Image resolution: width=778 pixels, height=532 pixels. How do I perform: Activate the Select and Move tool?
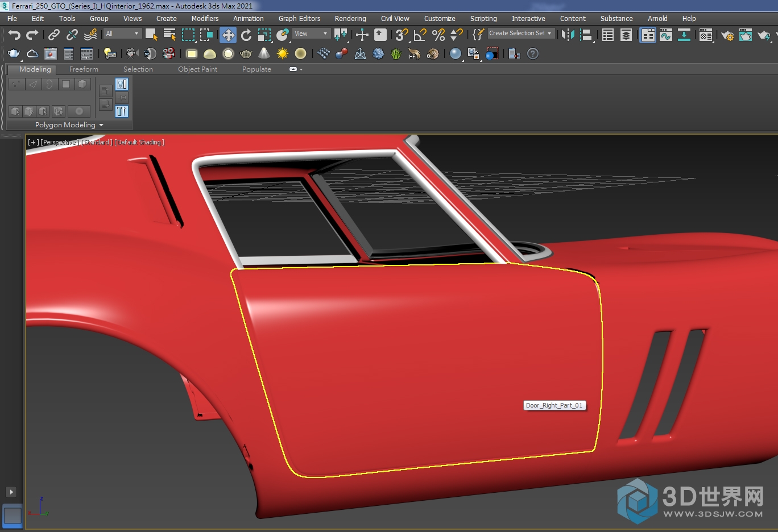[228, 35]
